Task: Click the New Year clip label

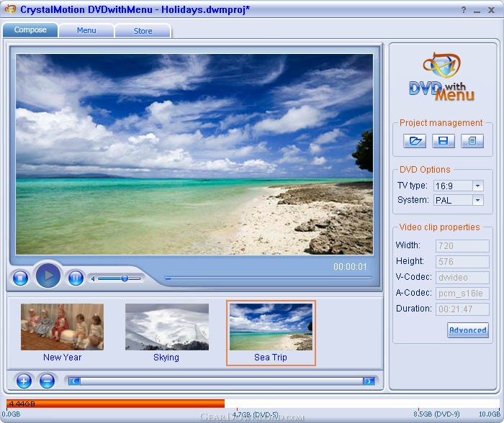Action: pyautogui.click(x=63, y=358)
